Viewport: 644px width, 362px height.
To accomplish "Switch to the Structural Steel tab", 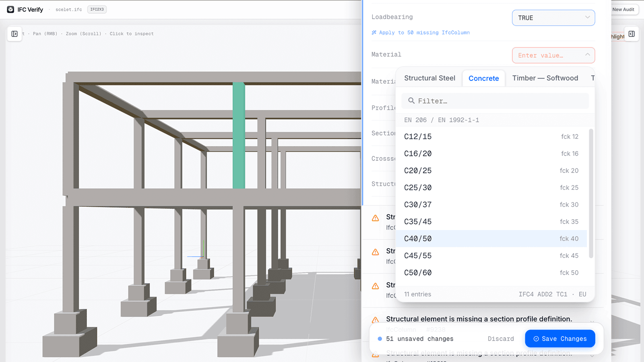I will tap(429, 78).
